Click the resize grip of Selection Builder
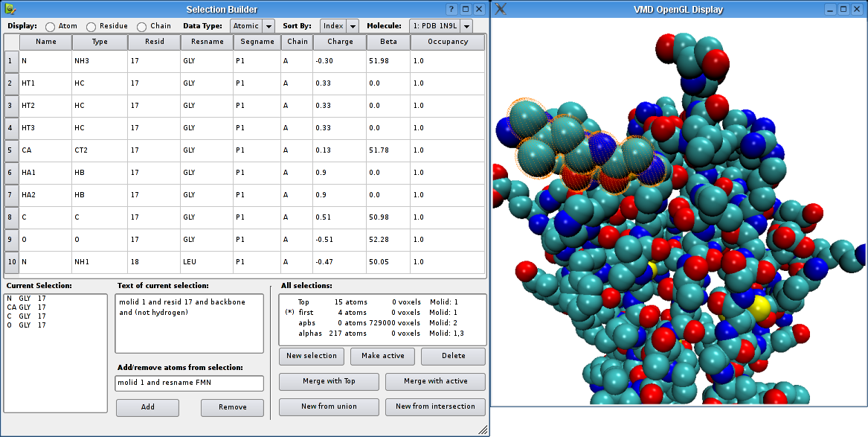 coord(483,430)
